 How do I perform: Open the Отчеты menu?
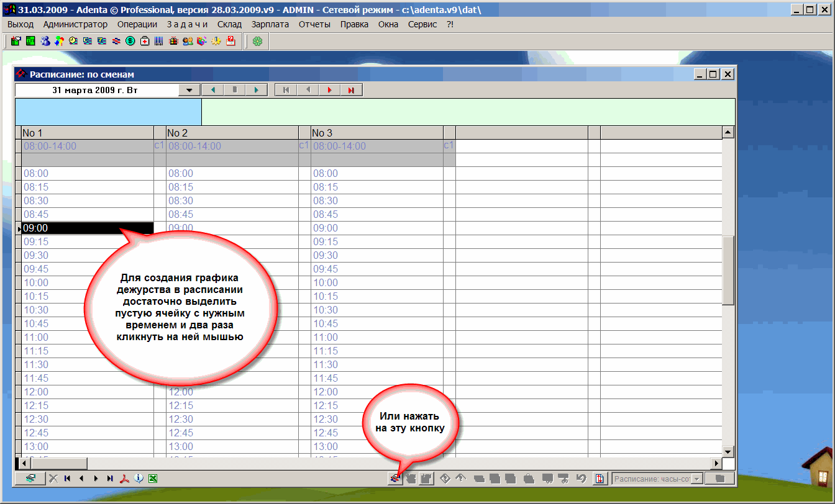click(x=314, y=24)
